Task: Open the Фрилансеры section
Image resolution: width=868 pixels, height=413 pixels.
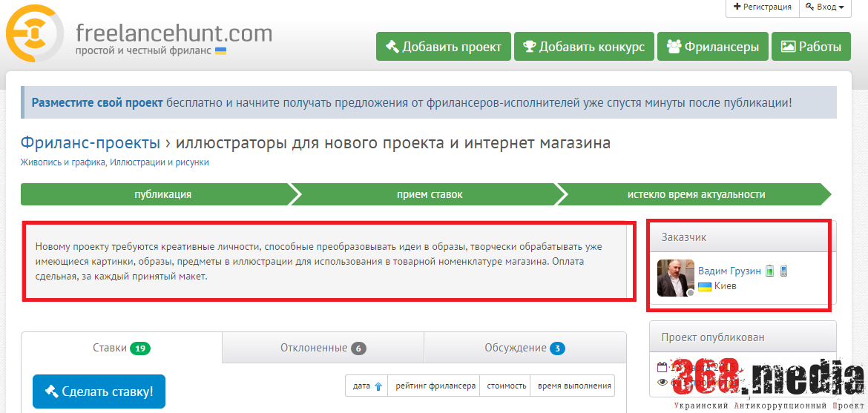Action: click(x=713, y=47)
